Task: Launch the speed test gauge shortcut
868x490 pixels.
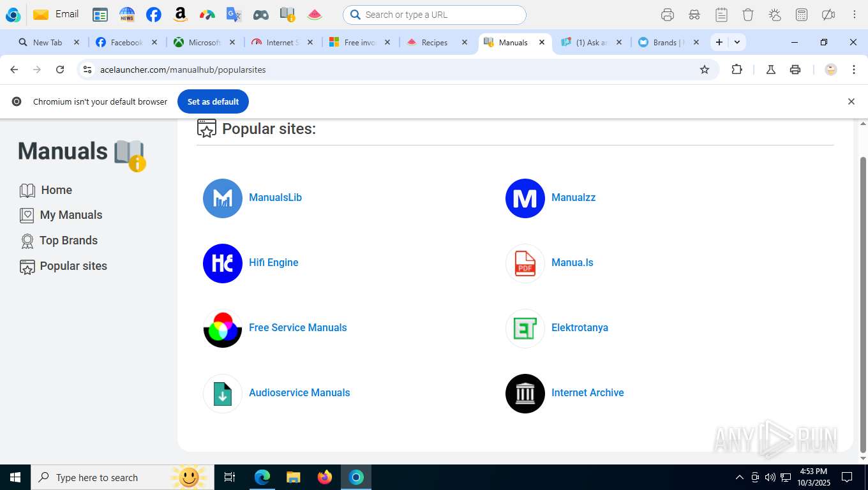Action: 207,15
